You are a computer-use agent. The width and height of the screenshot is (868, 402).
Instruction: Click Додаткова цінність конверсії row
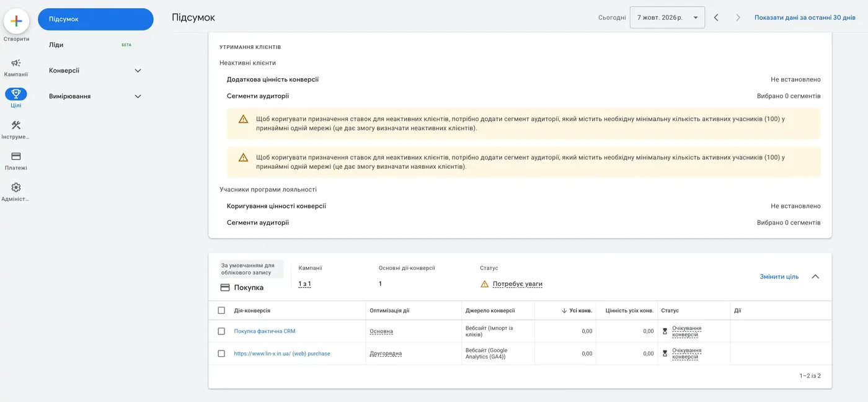(x=523, y=79)
